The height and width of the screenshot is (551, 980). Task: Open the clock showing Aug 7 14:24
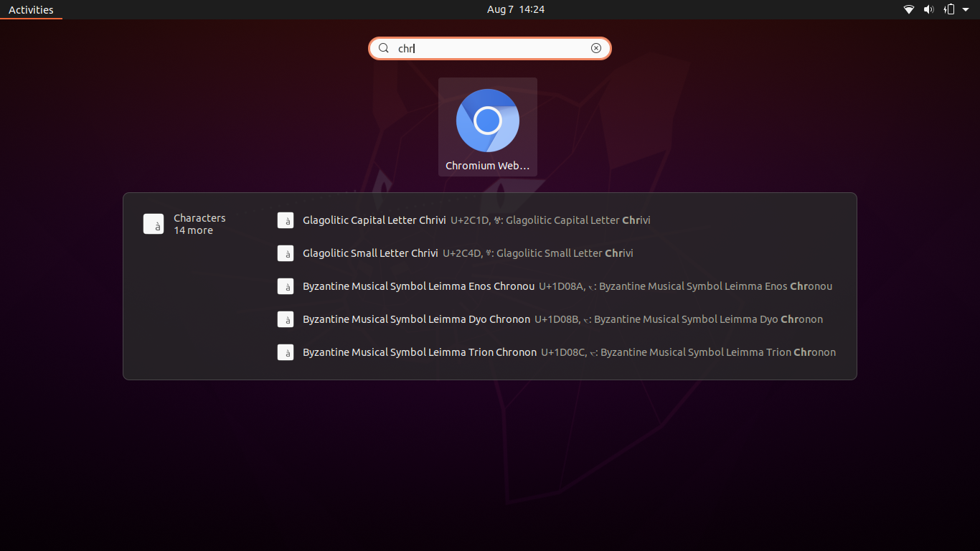516,9
